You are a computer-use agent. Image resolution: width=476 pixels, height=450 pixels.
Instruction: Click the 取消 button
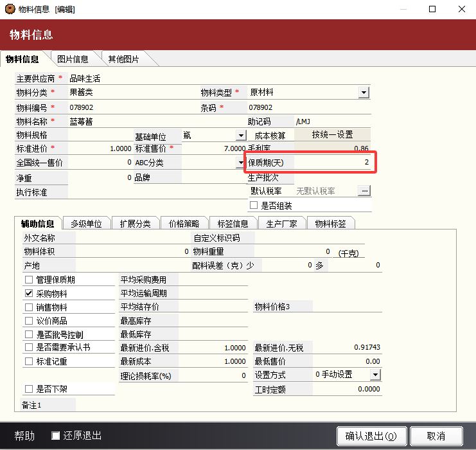pos(436,436)
